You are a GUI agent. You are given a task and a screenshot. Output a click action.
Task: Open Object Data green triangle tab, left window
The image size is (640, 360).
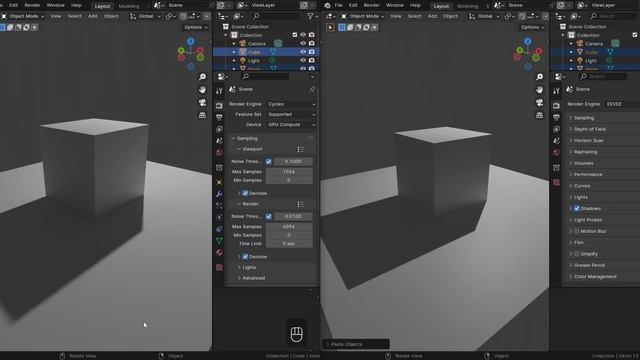[219, 241]
